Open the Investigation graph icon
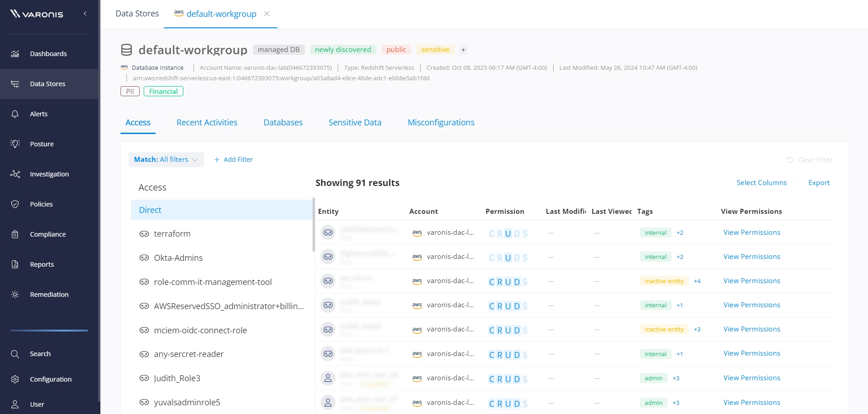The height and width of the screenshot is (414, 868). pyautogui.click(x=15, y=174)
